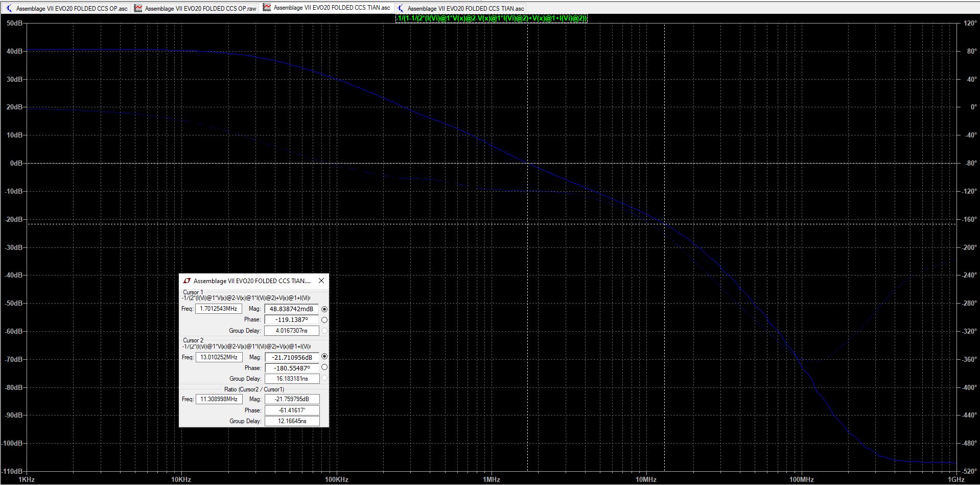Click the 1MHz label on the frequency axis
The width and height of the screenshot is (980, 485).
click(492, 479)
